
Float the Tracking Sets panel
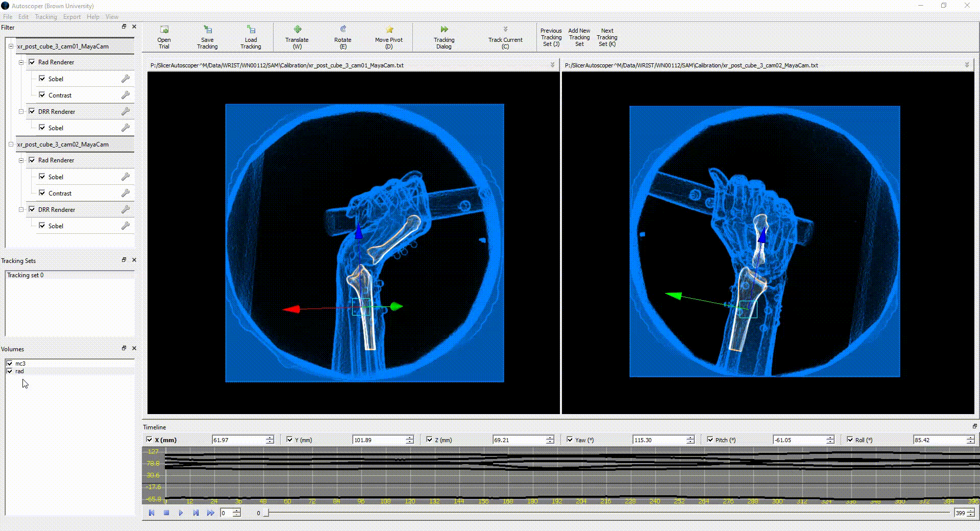coord(124,260)
